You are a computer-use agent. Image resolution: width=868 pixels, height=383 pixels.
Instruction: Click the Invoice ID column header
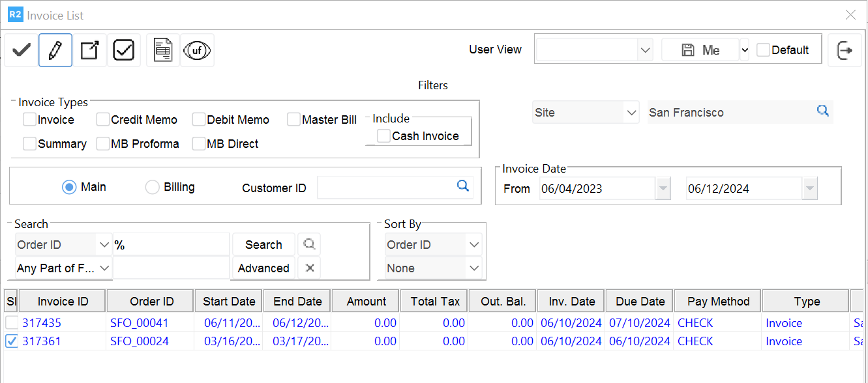[x=63, y=302]
